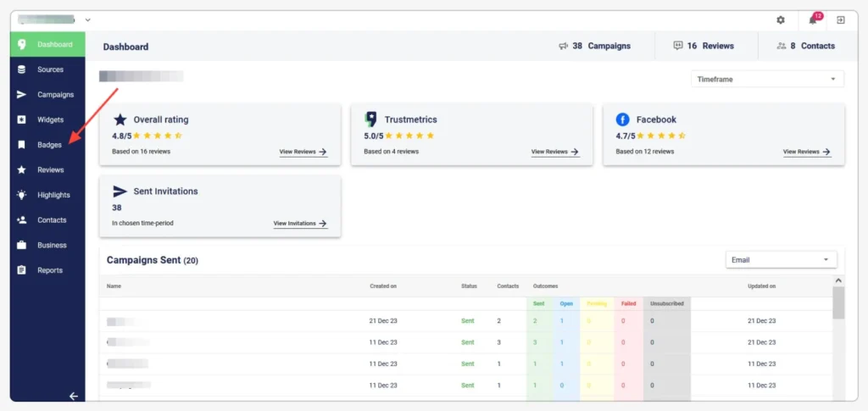Viewport: 868px width, 411px height.
Task: Click the 4.8/5 overall rating value
Action: tap(122, 136)
